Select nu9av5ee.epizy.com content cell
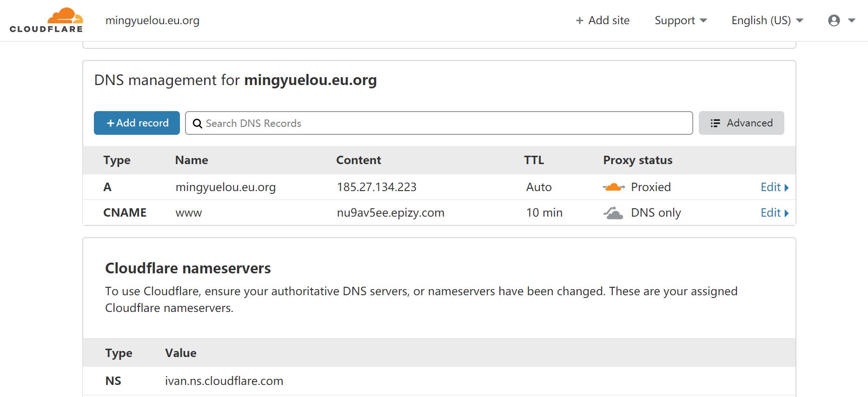The image size is (868, 397). pos(391,213)
